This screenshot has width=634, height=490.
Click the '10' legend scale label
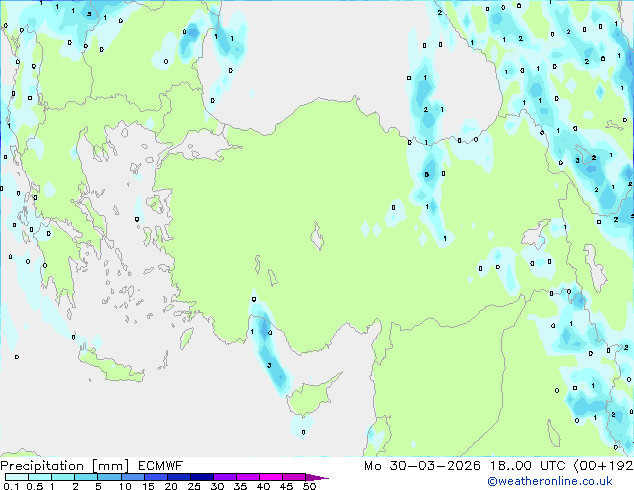coord(125,486)
